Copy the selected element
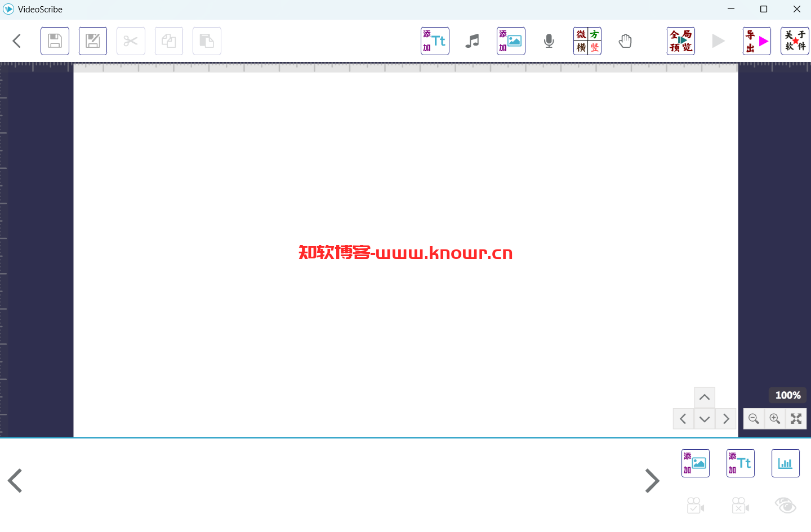This screenshot has height=532, width=811. coord(169,41)
